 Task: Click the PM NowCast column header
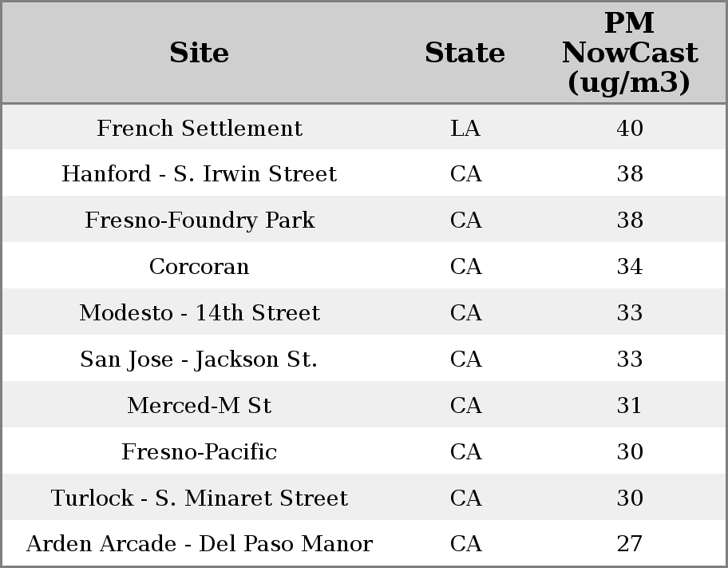[x=629, y=53]
